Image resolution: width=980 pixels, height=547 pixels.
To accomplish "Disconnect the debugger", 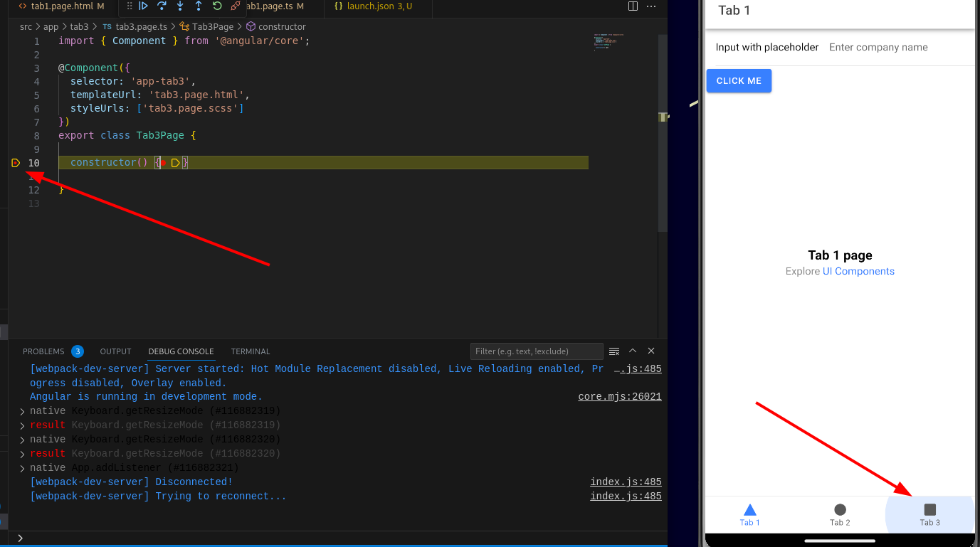I will click(236, 6).
